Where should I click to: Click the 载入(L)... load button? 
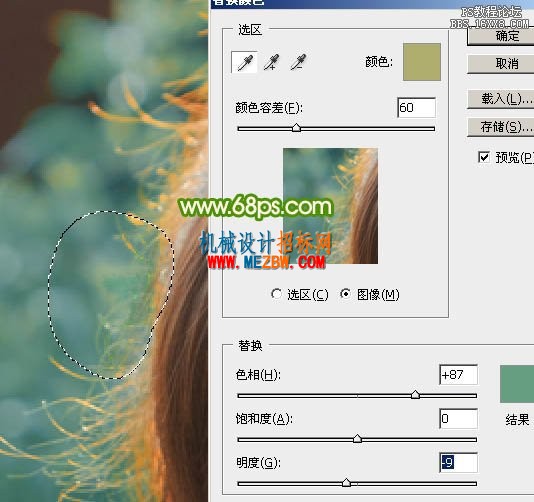click(502, 99)
